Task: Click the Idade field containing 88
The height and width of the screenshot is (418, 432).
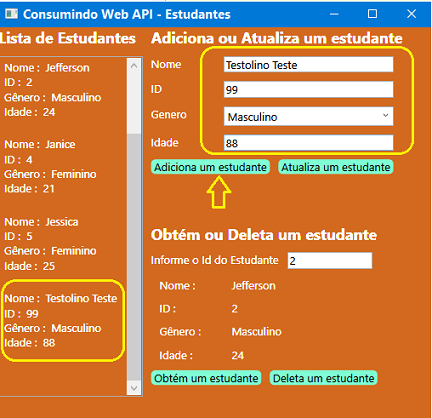Action: pos(308,143)
